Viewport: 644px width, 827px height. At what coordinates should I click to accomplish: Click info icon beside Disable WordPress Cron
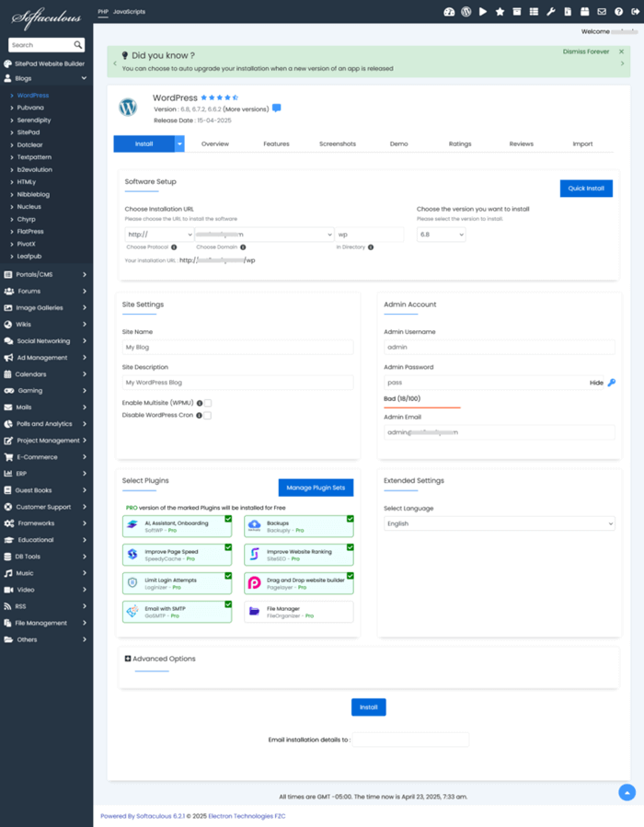tap(199, 416)
